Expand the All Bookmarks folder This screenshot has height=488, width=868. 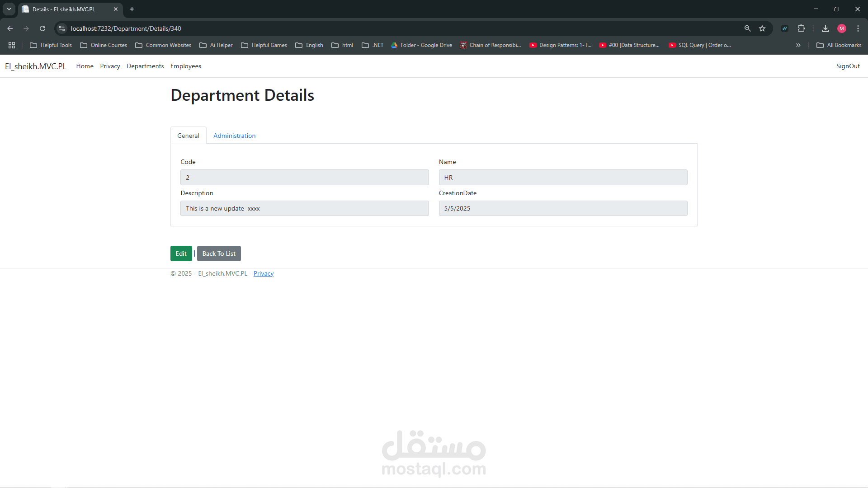[x=839, y=45]
